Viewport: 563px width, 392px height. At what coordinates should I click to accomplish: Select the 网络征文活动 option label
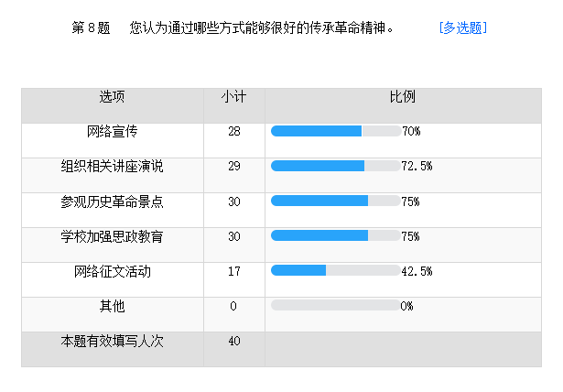pos(113,271)
